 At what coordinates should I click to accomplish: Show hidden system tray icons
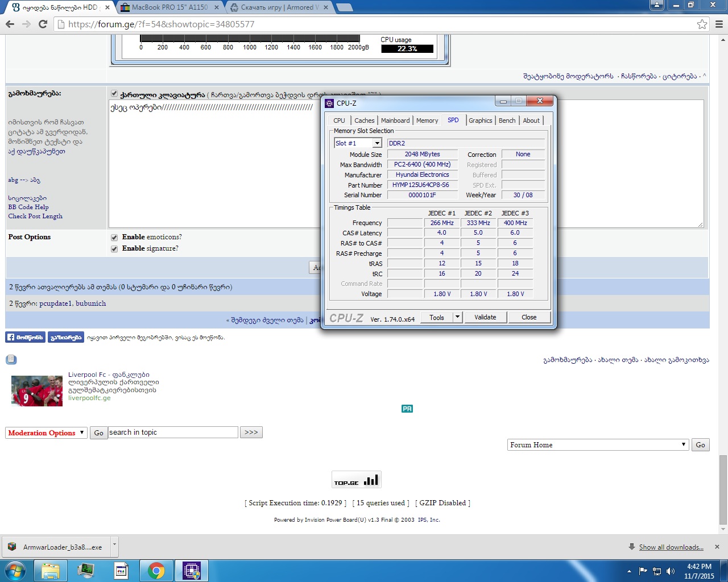point(629,571)
